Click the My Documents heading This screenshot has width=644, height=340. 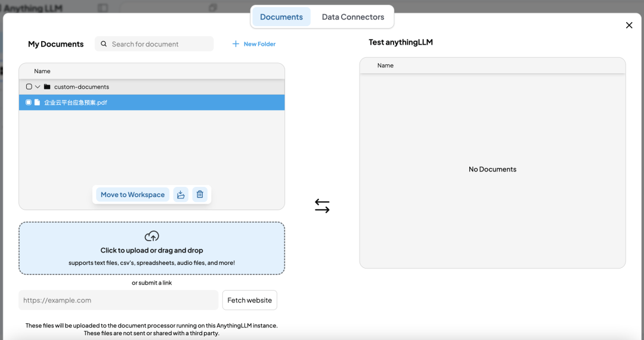coord(56,44)
